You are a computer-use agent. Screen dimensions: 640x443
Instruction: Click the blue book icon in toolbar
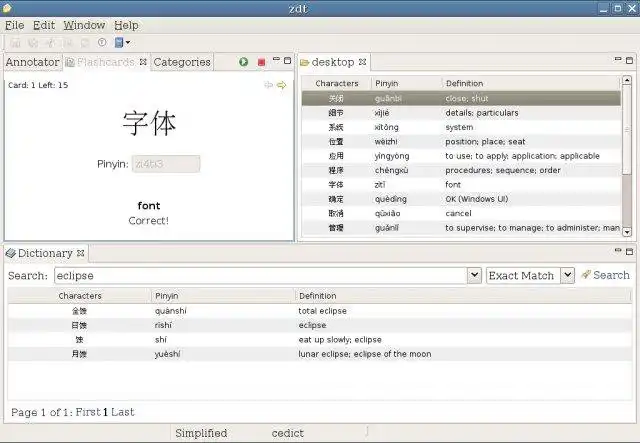(119, 42)
